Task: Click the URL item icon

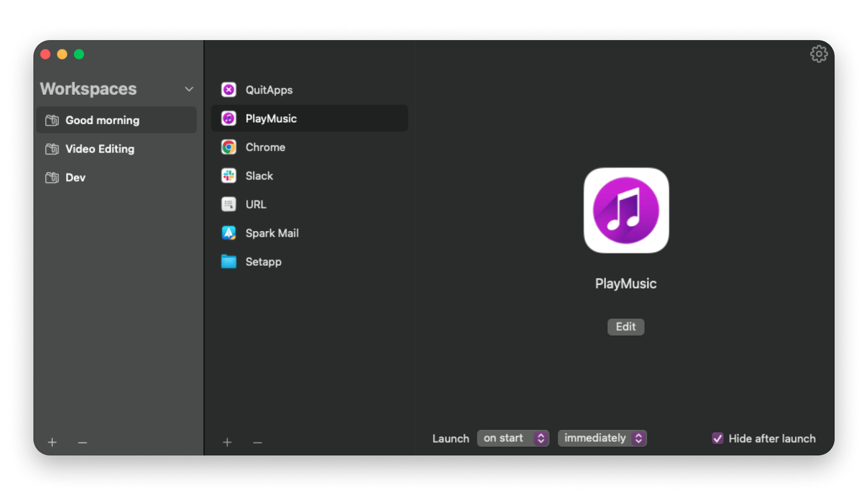Action: click(x=229, y=204)
